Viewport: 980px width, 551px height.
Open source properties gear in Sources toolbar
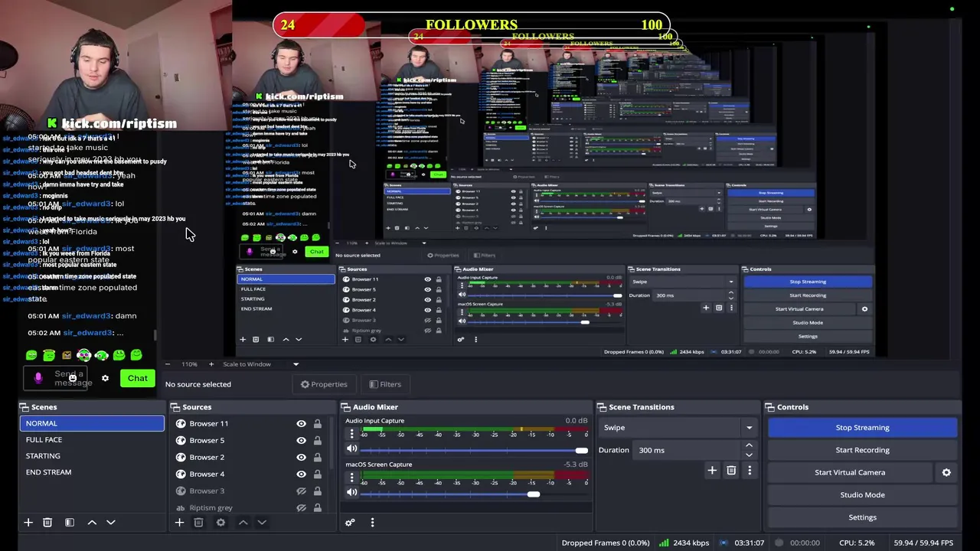[x=220, y=522]
